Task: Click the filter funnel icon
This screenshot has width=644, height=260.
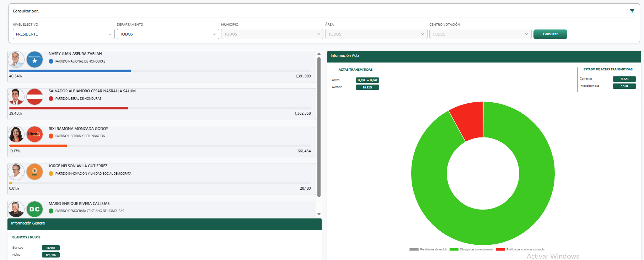Action: tap(632, 11)
